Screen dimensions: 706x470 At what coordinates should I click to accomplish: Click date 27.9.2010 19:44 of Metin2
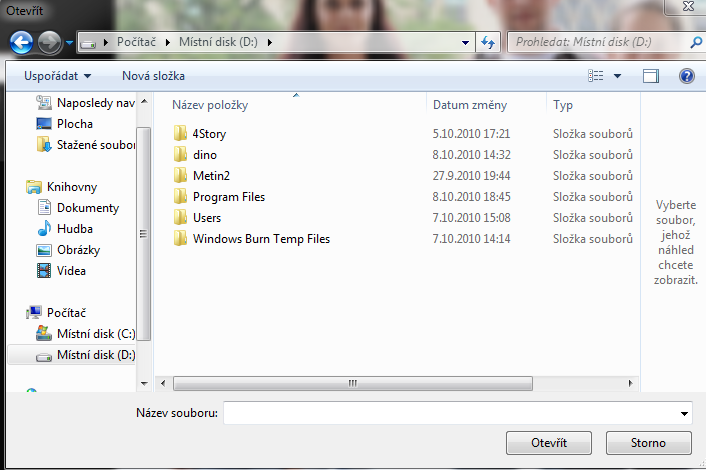[x=471, y=176]
